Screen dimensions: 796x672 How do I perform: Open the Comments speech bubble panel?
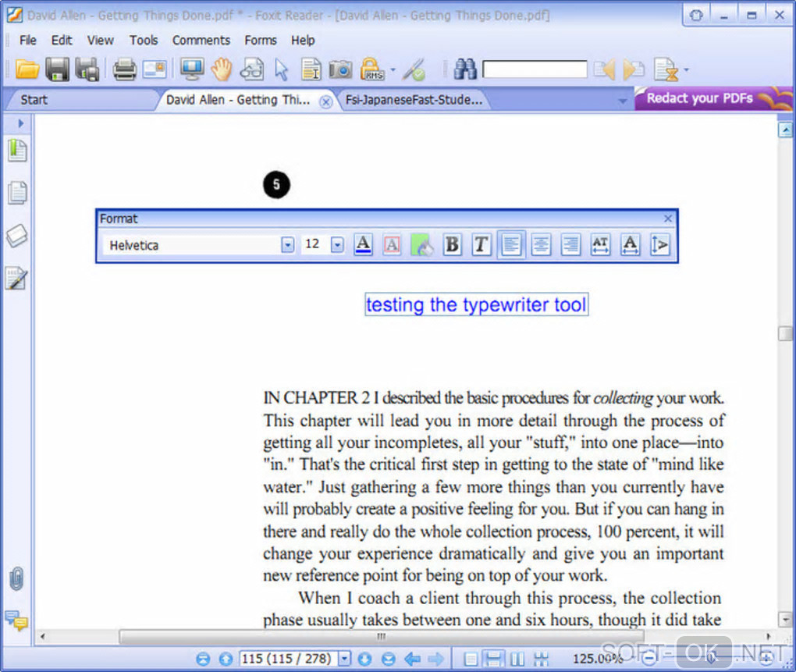click(x=16, y=620)
